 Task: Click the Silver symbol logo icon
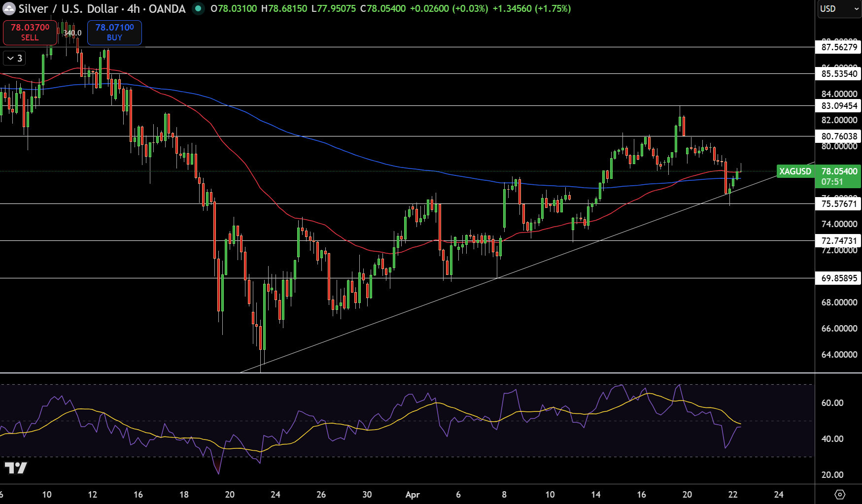tap(9, 9)
